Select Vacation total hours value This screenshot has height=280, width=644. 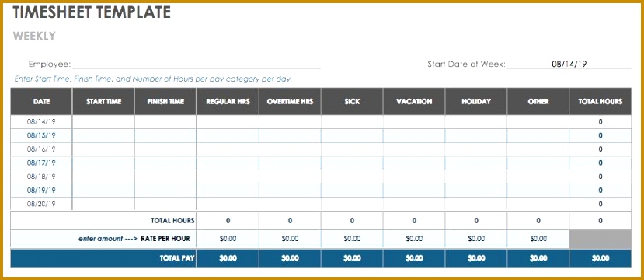click(414, 221)
